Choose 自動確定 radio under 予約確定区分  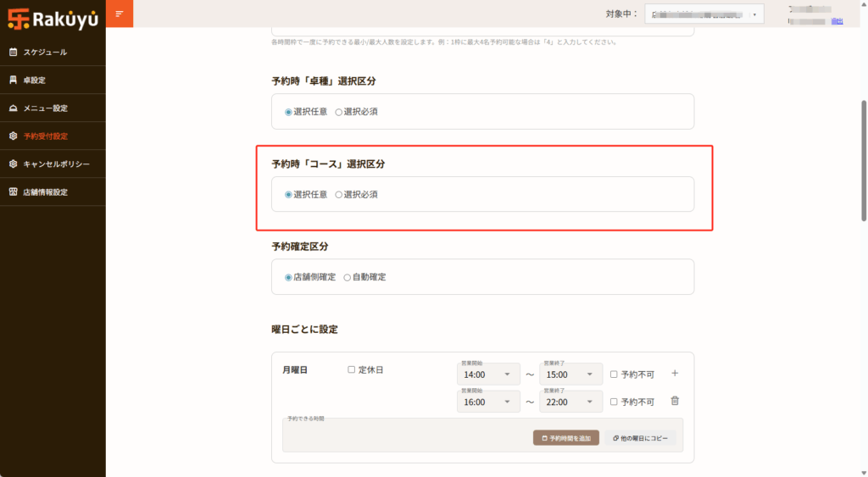tap(348, 277)
